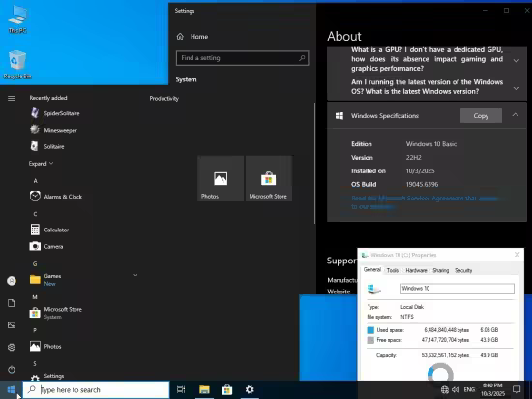This screenshot has height=399, width=532.
Task: Open Microsoft Store from the taskbar
Action: pos(227,390)
